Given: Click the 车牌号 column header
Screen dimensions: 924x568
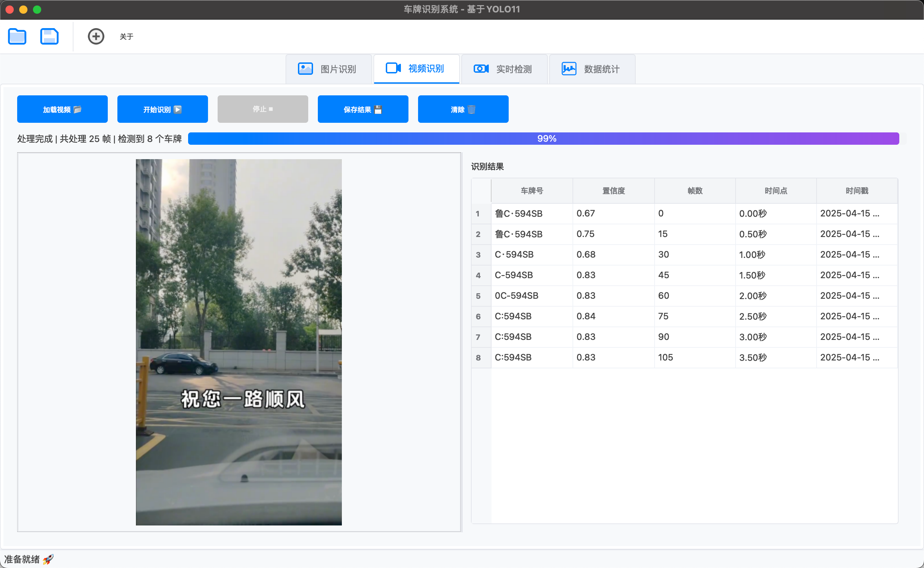Looking at the screenshot, I should coord(532,191).
